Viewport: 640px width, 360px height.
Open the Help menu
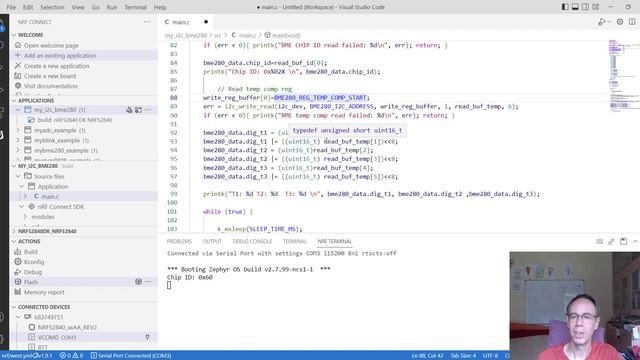pos(160,7)
